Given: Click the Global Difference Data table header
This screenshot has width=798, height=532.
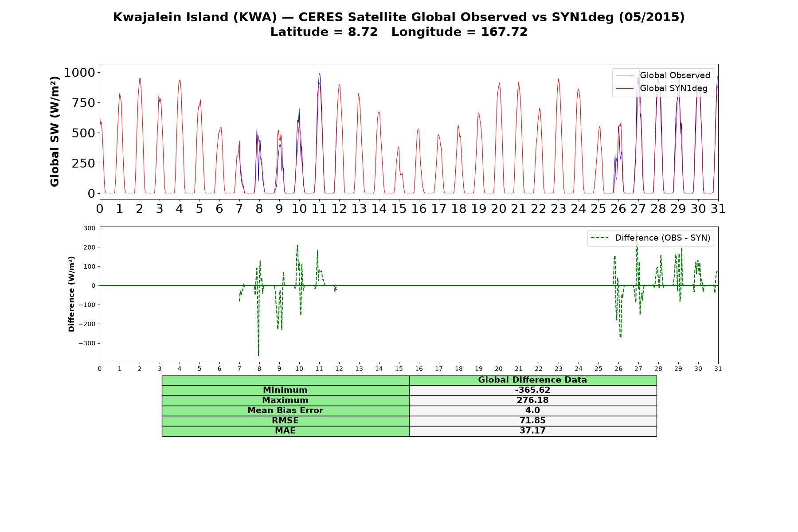Looking at the screenshot, I should tap(532, 380).
